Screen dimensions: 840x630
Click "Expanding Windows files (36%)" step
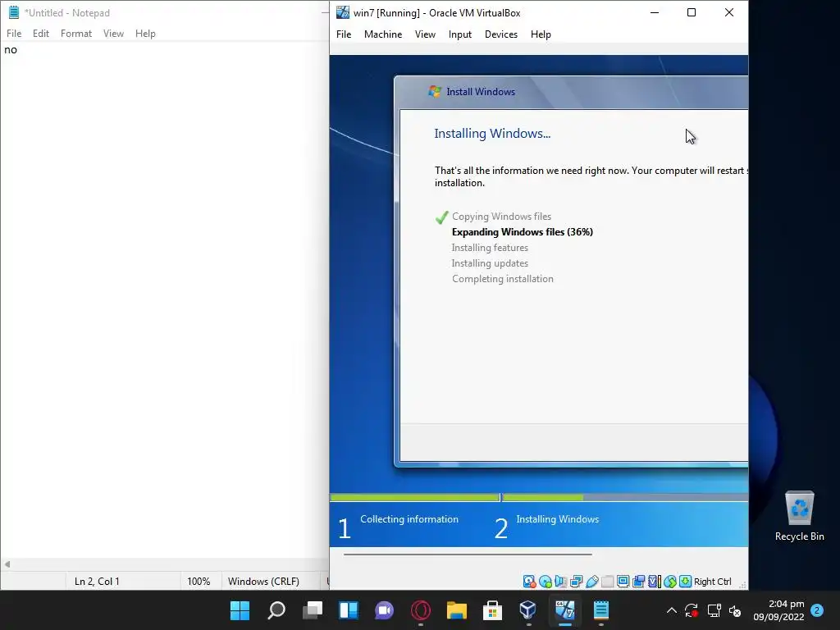(523, 232)
